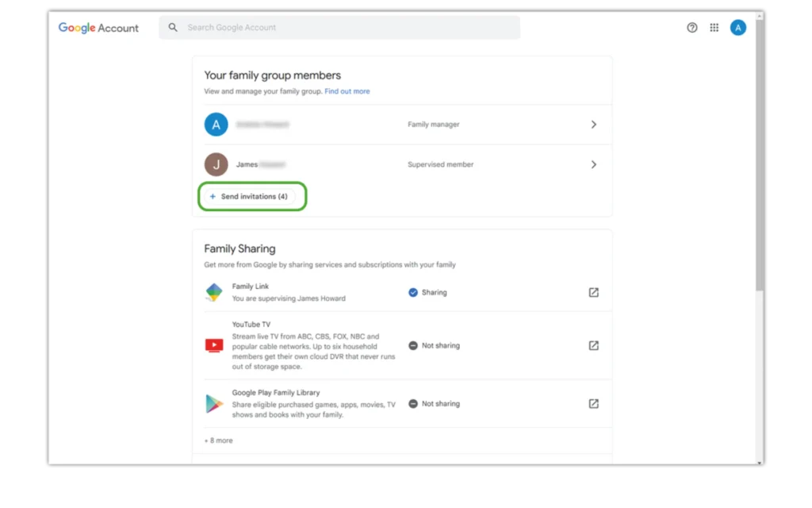Click Not sharing text for Google Play Family Library

click(441, 403)
